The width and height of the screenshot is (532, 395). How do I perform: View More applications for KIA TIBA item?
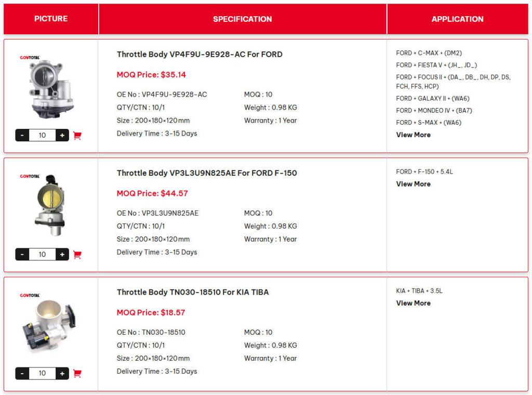click(x=413, y=303)
